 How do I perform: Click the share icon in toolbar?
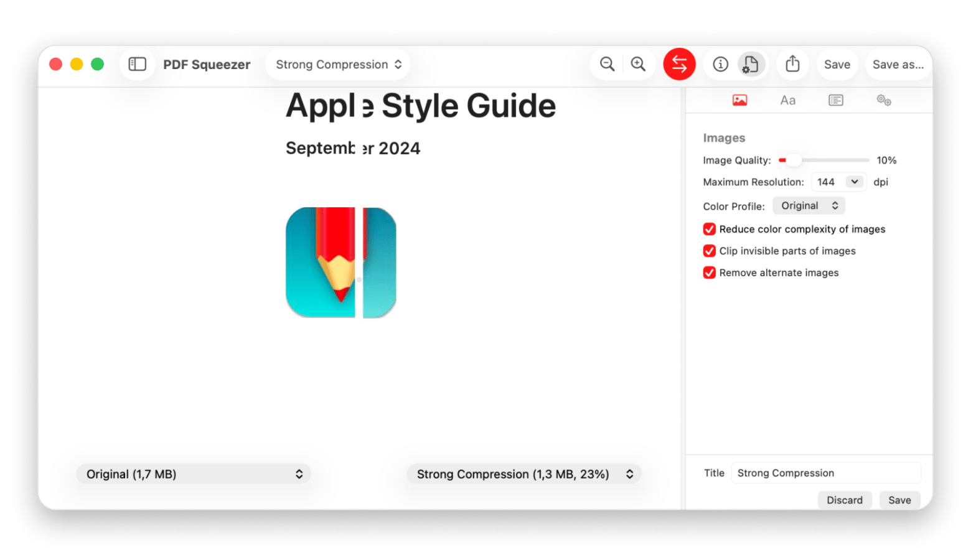pyautogui.click(x=792, y=64)
